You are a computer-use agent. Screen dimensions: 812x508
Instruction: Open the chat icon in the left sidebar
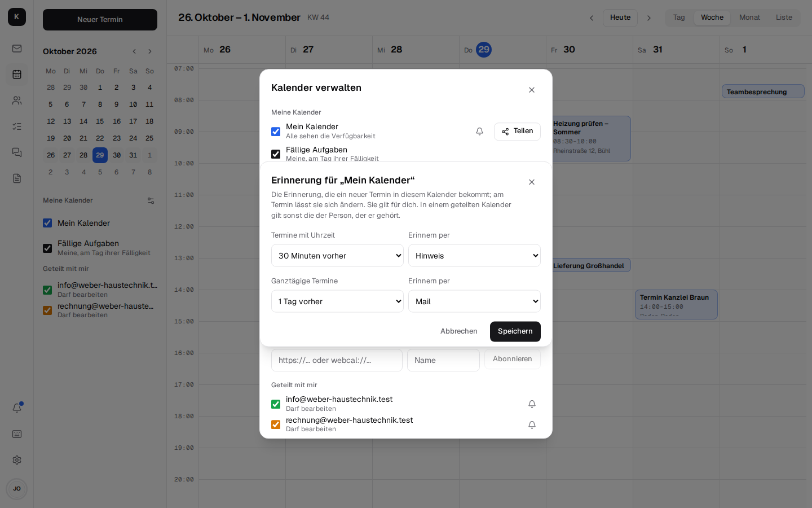17,152
